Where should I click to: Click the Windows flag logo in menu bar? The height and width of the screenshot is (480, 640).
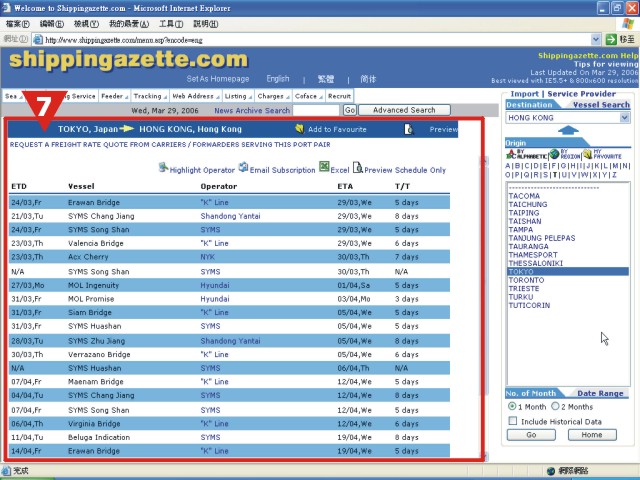[x=628, y=24]
